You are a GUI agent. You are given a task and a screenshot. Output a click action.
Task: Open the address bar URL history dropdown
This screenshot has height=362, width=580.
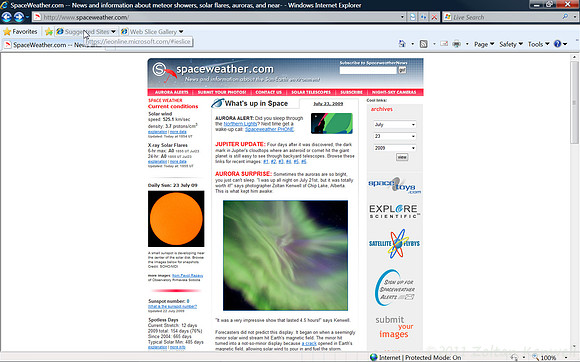pos(402,17)
